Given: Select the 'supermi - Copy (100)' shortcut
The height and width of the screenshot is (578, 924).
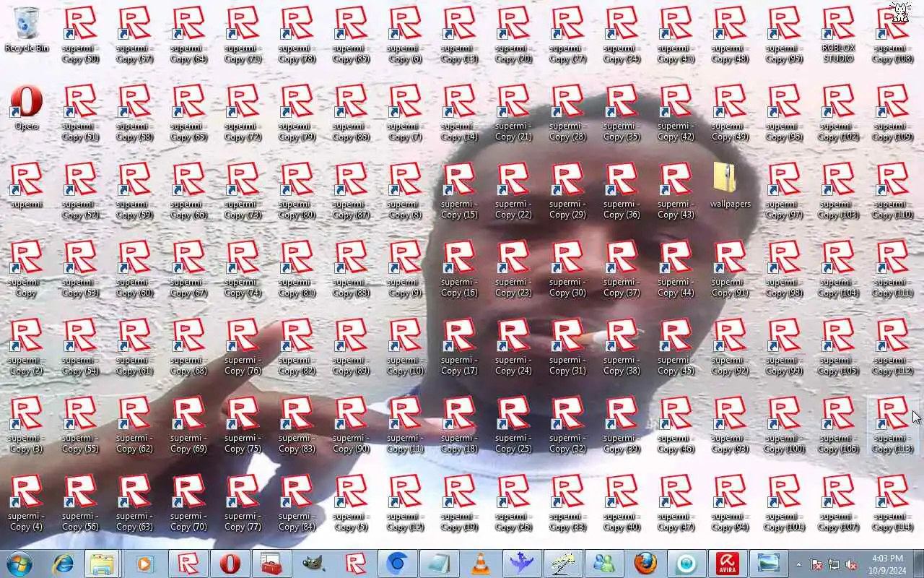Looking at the screenshot, I should coord(785,425).
